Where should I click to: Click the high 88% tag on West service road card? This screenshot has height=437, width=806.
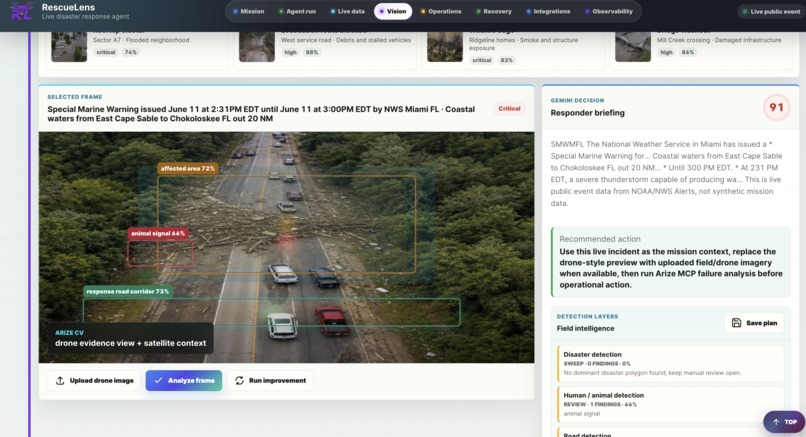301,52
